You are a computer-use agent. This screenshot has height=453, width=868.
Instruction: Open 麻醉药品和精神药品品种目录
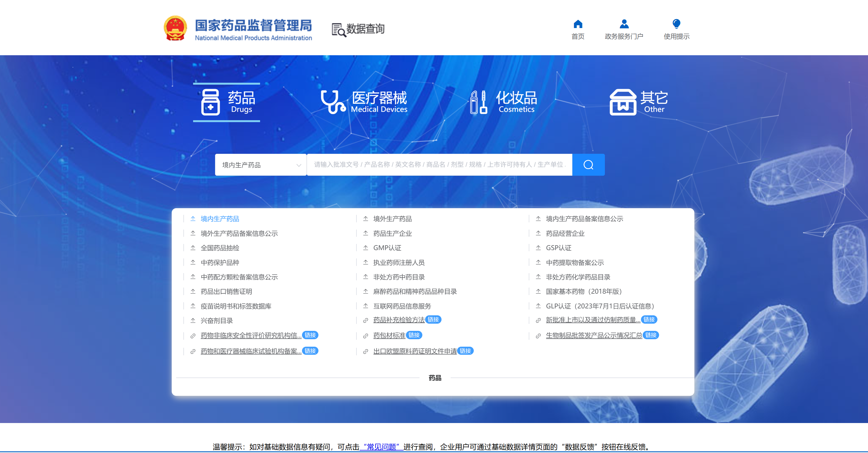pos(415,291)
